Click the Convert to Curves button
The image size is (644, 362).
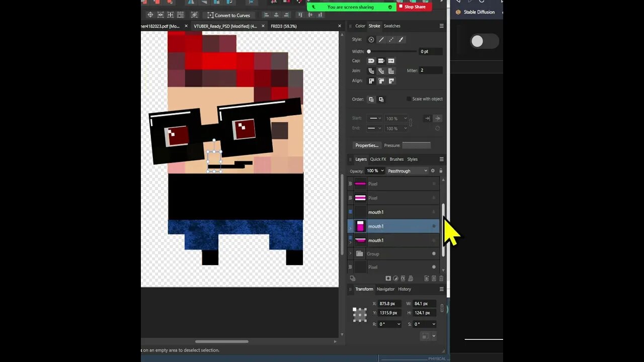click(x=228, y=15)
